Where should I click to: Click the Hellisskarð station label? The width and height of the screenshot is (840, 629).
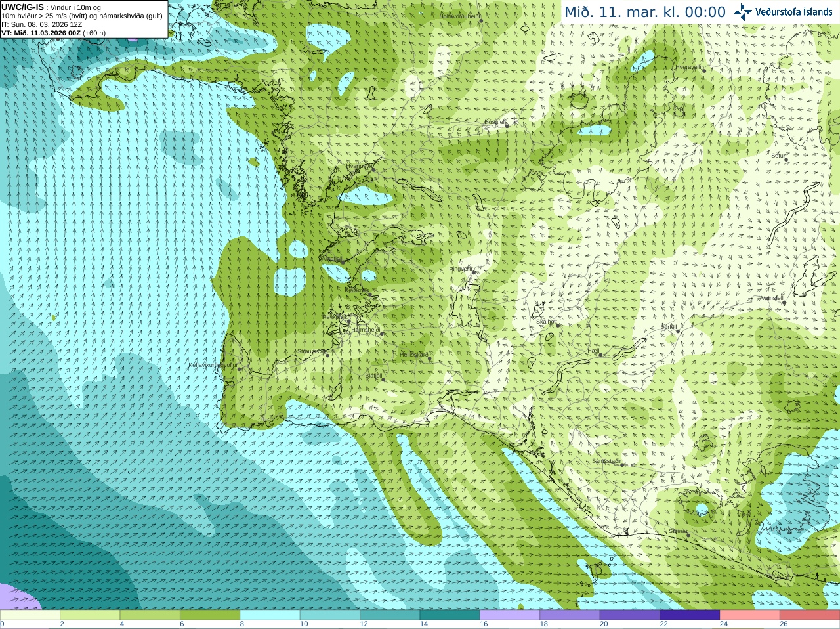pyautogui.click(x=414, y=355)
